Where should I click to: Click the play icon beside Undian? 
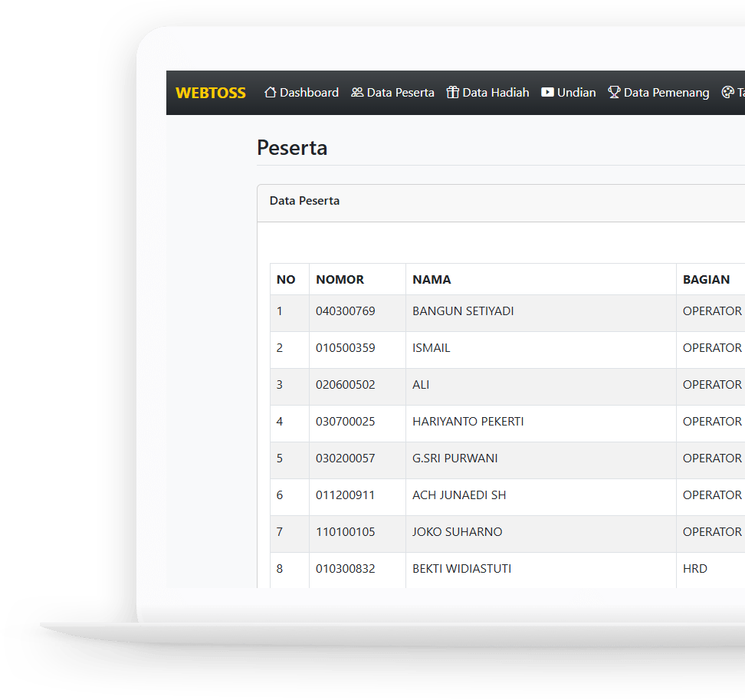547,93
